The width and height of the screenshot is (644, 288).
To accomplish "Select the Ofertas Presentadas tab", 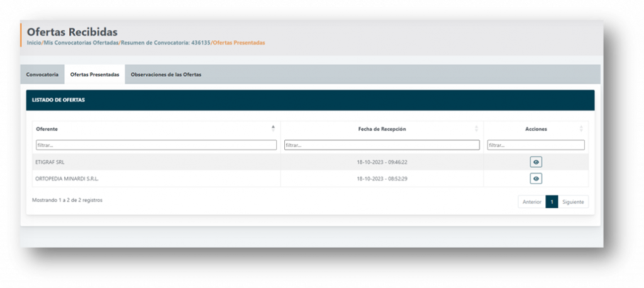I will coord(95,75).
